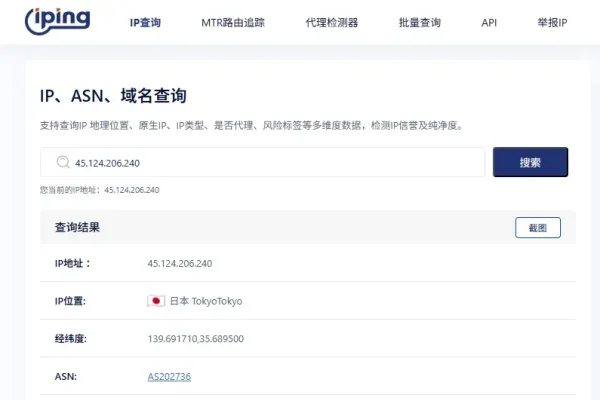Click the IP地址 value 45.124.206.240
This screenshot has height=400, width=600.
180,263
